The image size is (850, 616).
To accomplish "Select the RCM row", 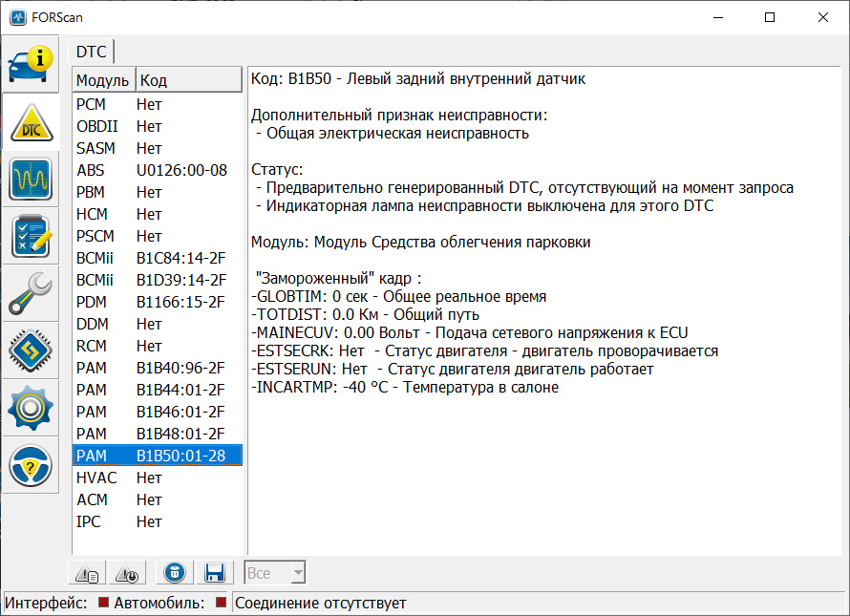I will click(158, 346).
